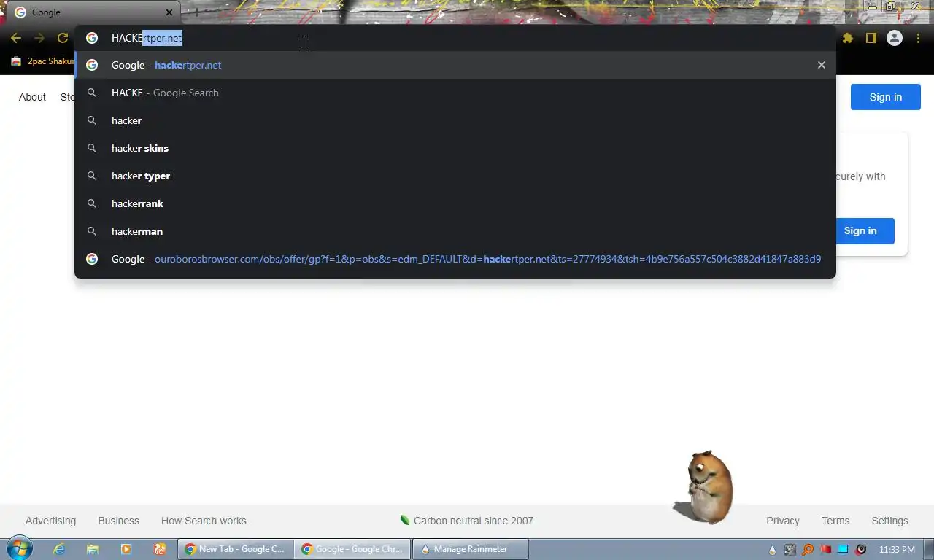Click the Google icon inside the address bar
The height and width of the screenshot is (560, 934).
point(92,38)
